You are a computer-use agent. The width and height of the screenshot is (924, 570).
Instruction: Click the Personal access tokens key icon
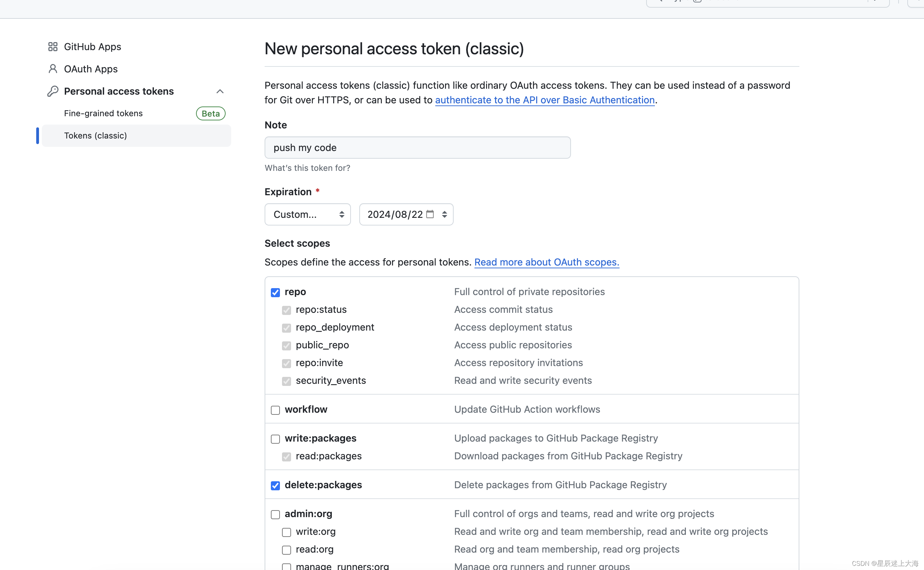(53, 91)
